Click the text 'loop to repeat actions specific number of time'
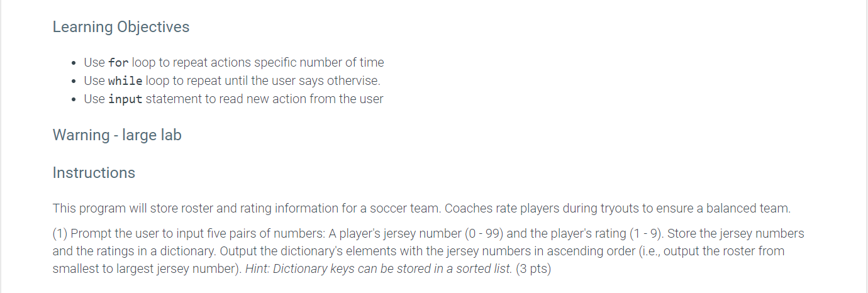The width and height of the screenshot is (868, 293). [x=258, y=62]
